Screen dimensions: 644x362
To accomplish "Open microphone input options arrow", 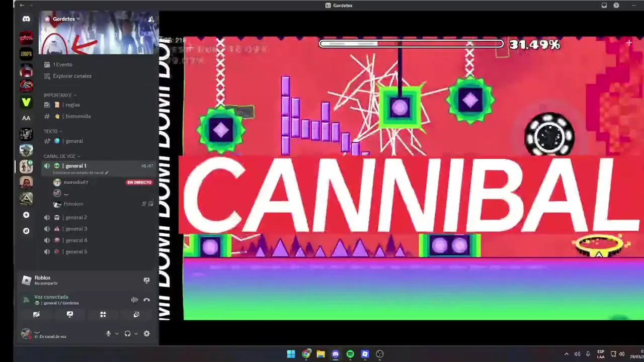I will click(117, 333).
